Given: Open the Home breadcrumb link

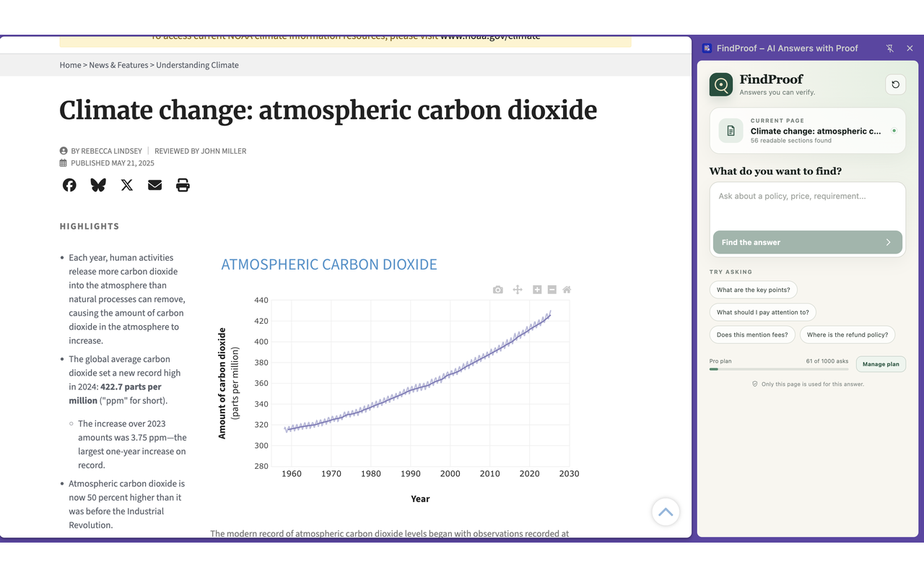Looking at the screenshot, I should [x=70, y=65].
